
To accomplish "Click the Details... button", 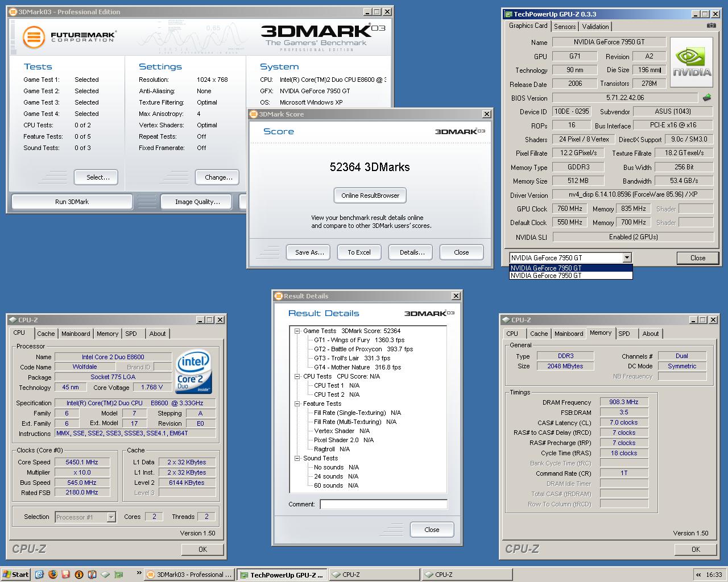I will [411, 252].
